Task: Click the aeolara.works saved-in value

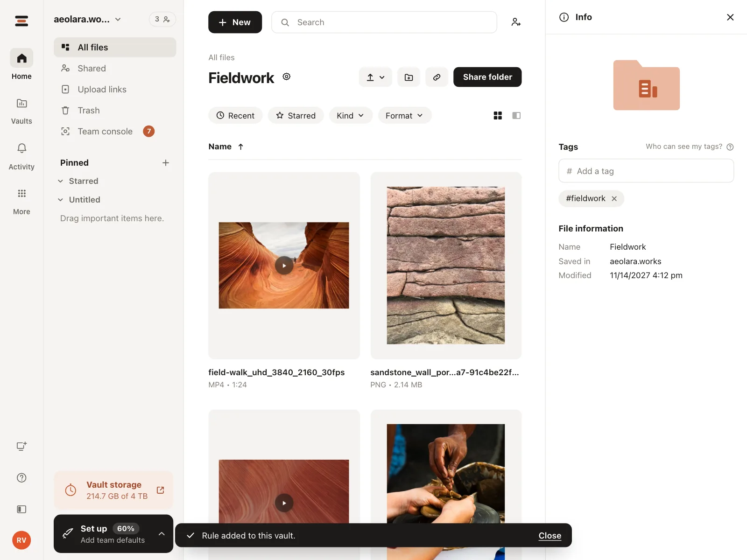Action: pos(635,261)
